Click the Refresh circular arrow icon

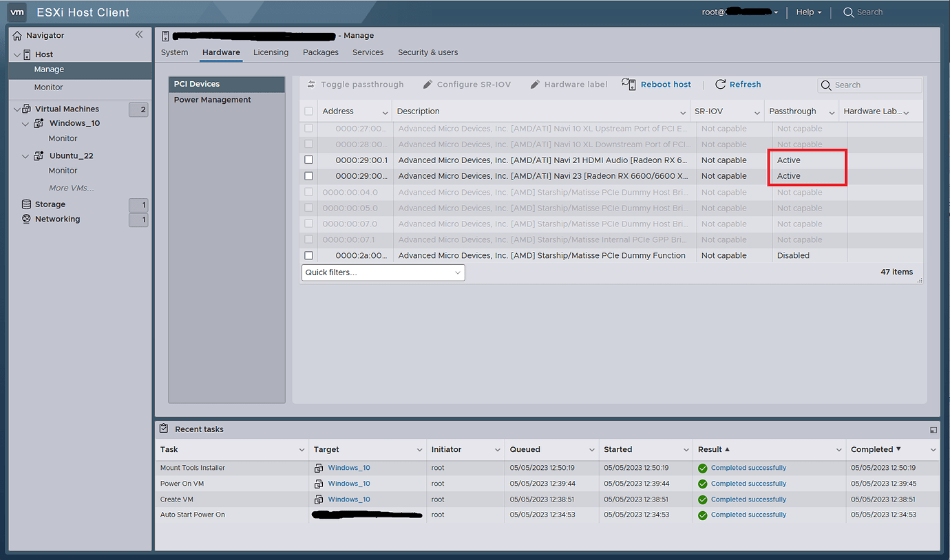(x=721, y=84)
